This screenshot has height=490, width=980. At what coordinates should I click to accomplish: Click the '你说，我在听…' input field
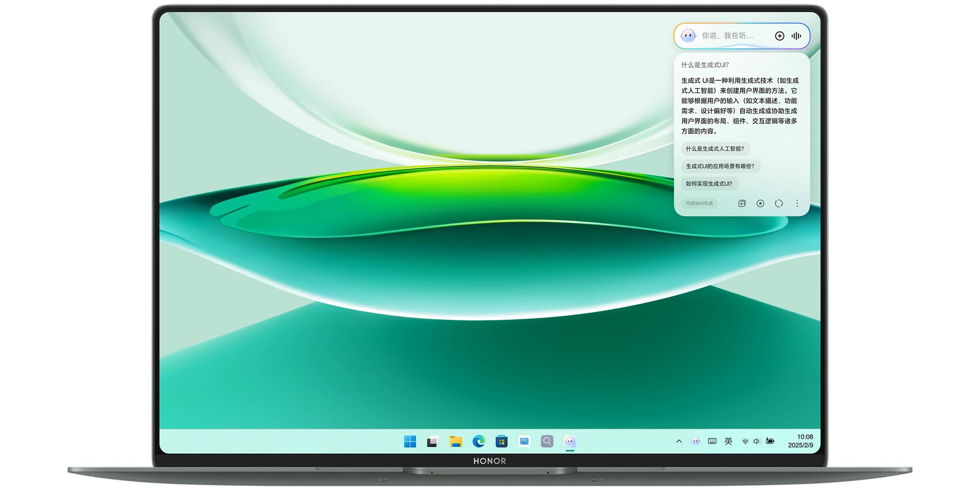(x=728, y=36)
